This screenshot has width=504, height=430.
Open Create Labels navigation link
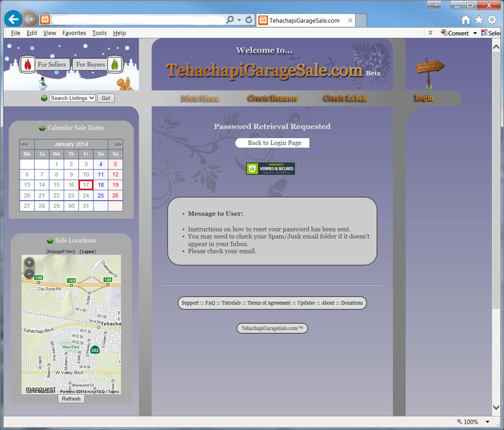tap(346, 98)
